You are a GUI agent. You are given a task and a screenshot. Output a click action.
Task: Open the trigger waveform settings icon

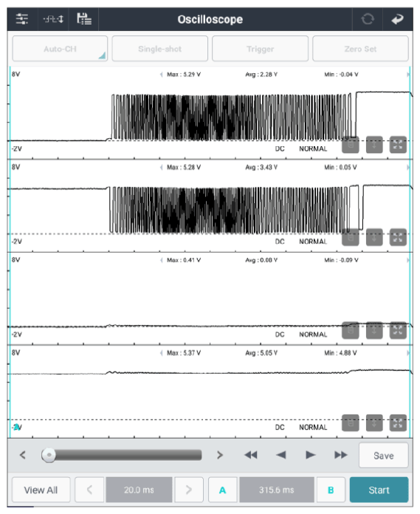53,19
